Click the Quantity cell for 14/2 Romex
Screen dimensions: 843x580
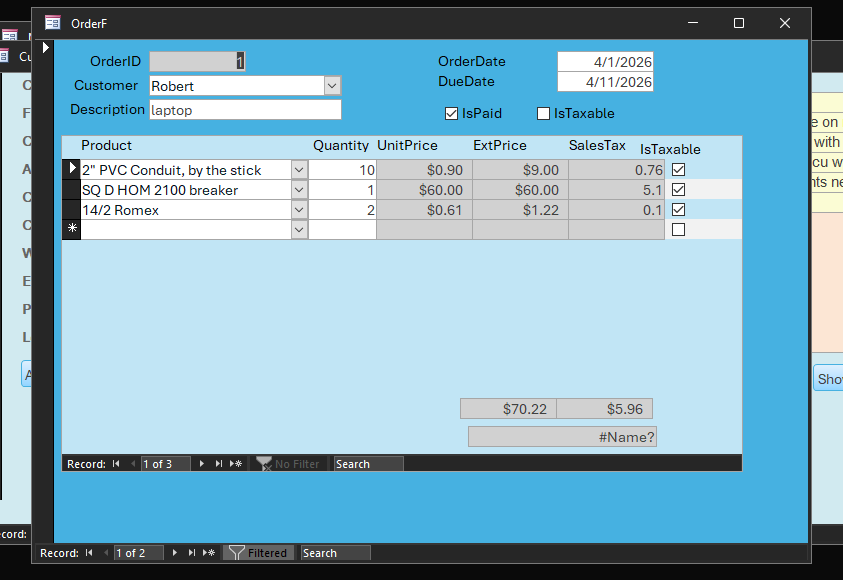click(x=342, y=210)
